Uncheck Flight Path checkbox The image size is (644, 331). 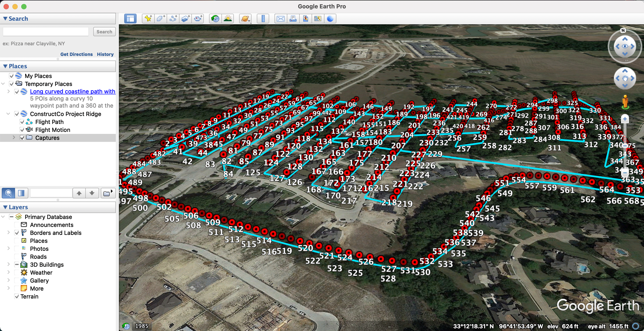coord(22,122)
